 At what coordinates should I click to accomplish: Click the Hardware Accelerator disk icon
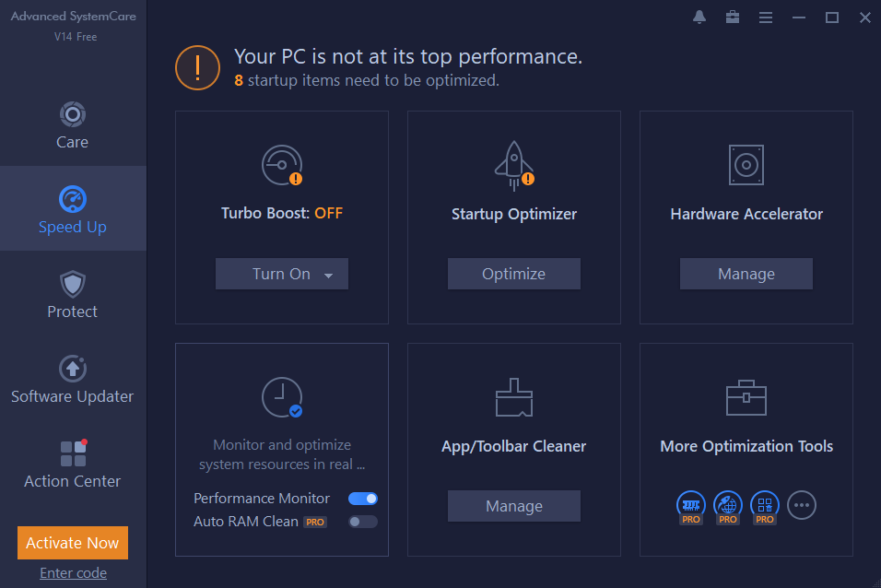coord(746,165)
